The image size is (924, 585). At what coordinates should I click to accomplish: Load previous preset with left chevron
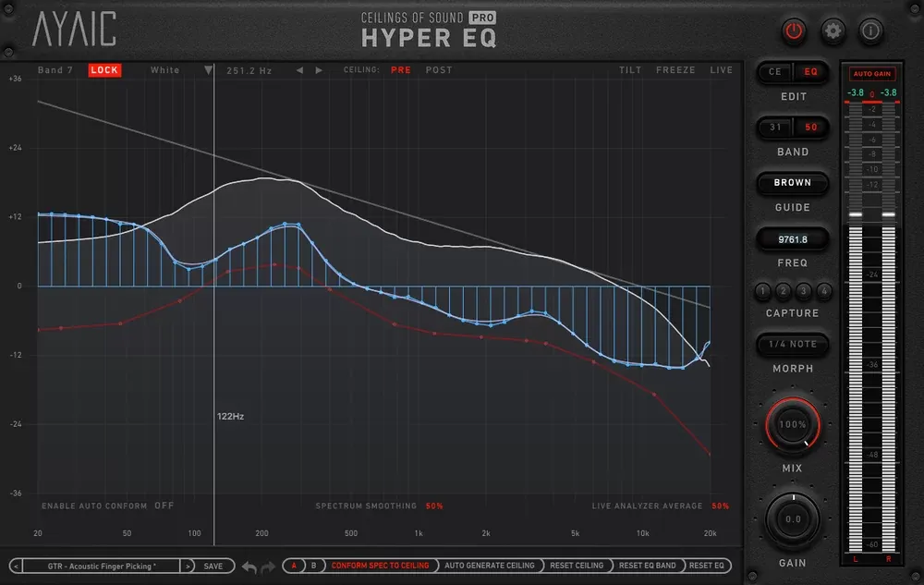pos(16,567)
